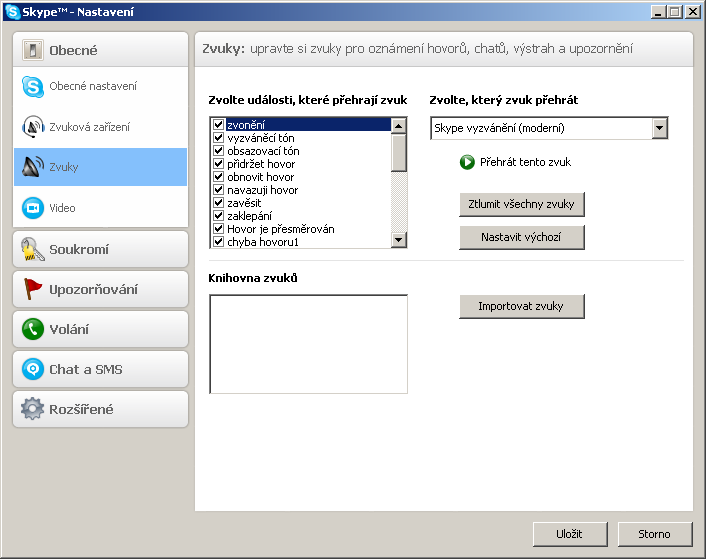Click Importovat zvuky button
706x559 pixels.
click(522, 307)
